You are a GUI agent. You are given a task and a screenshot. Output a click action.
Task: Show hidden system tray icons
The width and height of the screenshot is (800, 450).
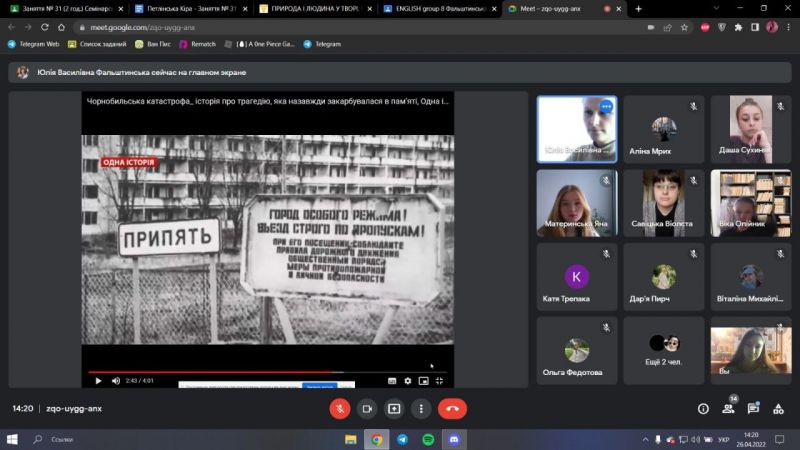coord(645,439)
